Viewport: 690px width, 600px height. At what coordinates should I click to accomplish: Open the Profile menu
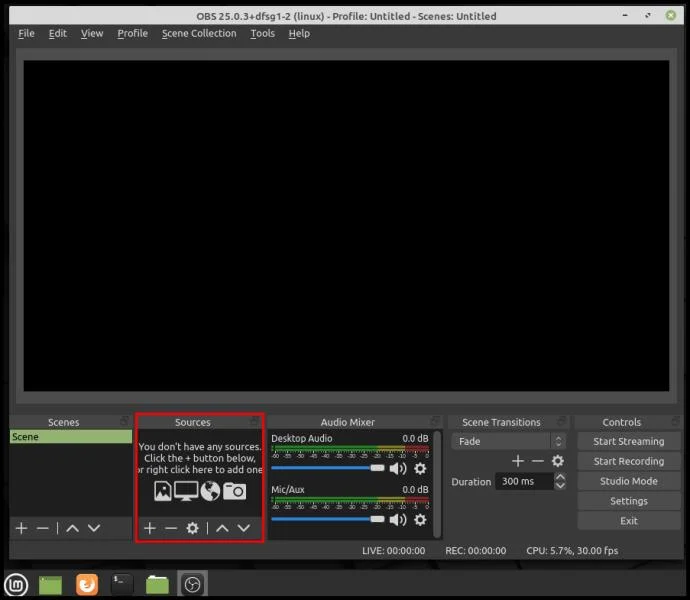pos(132,33)
